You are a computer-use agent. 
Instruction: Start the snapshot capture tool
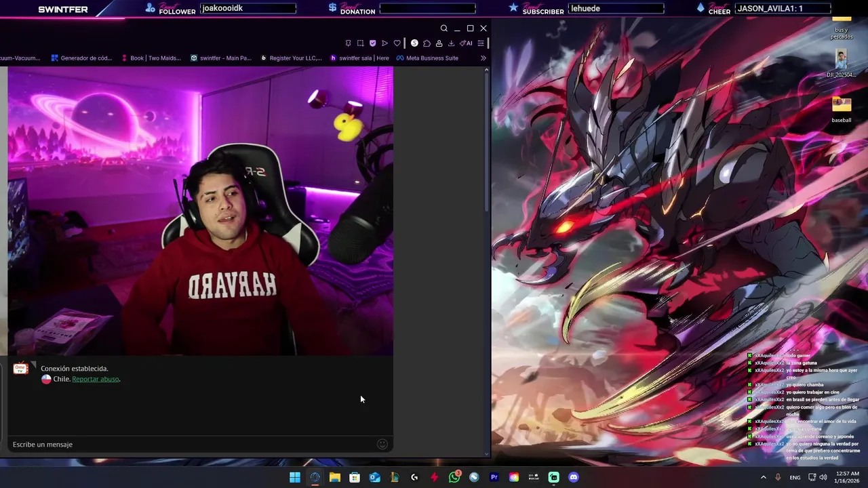(x=360, y=43)
